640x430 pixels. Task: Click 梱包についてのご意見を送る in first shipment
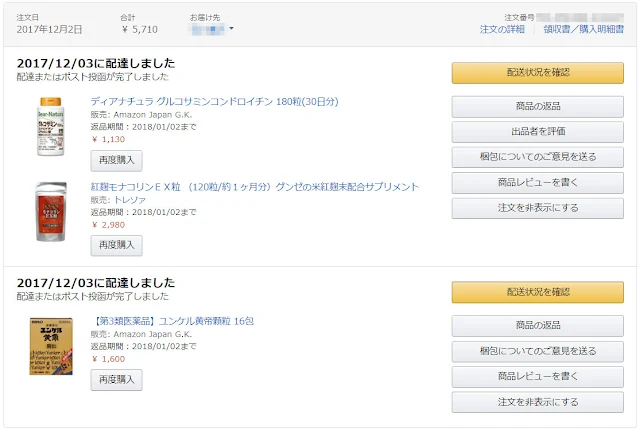click(x=537, y=158)
